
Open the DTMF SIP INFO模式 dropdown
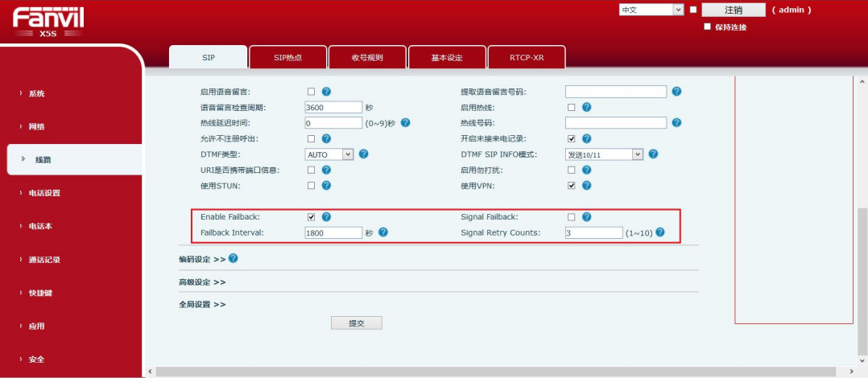click(x=604, y=154)
